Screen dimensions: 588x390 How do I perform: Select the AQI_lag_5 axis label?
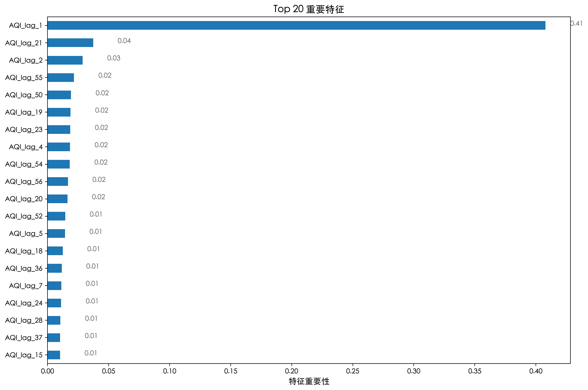pyautogui.click(x=26, y=234)
